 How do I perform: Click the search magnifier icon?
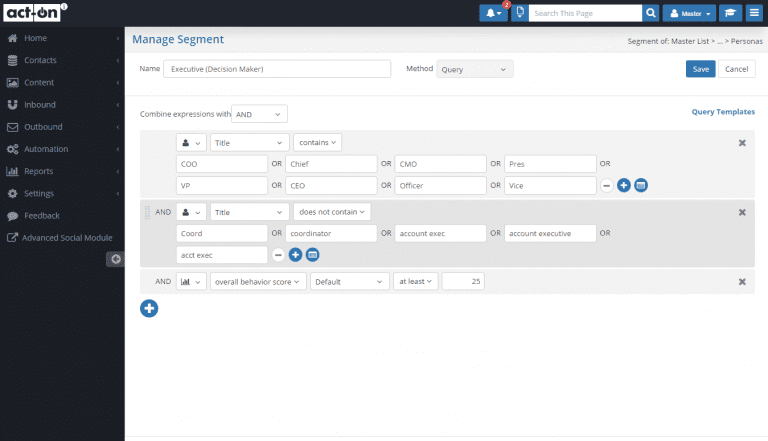(x=651, y=13)
